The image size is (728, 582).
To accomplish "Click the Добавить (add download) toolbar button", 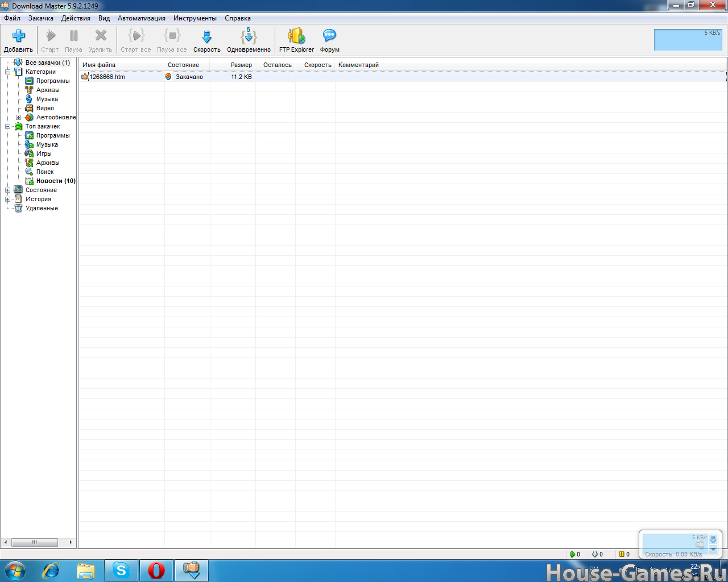I will 18,40.
